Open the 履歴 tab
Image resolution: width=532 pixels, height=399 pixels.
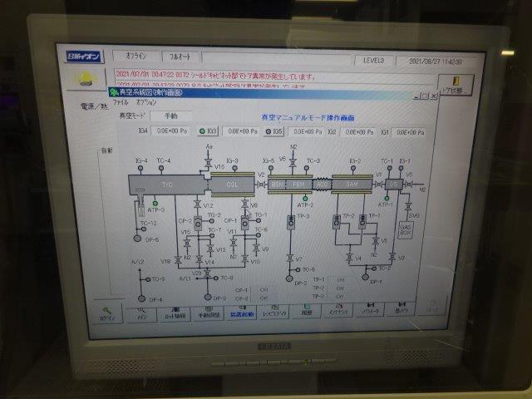coord(307,311)
